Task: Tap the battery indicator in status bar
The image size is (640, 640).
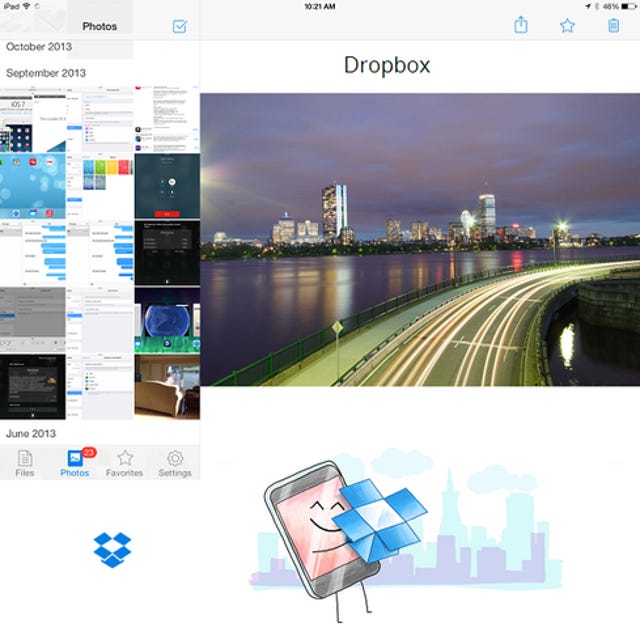Action: pos(629,7)
